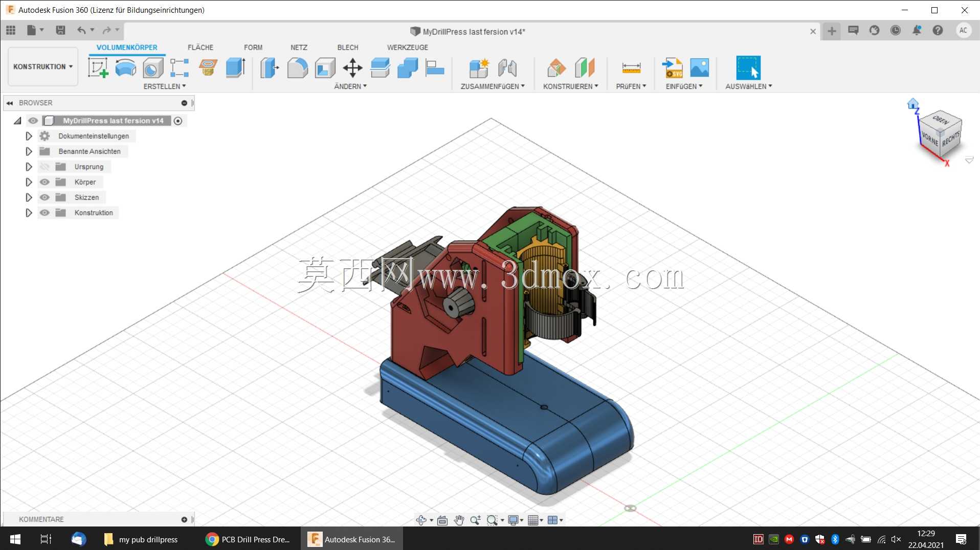
Task: Switch to the VOLUMENKÖRPER tab
Action: 127,47
